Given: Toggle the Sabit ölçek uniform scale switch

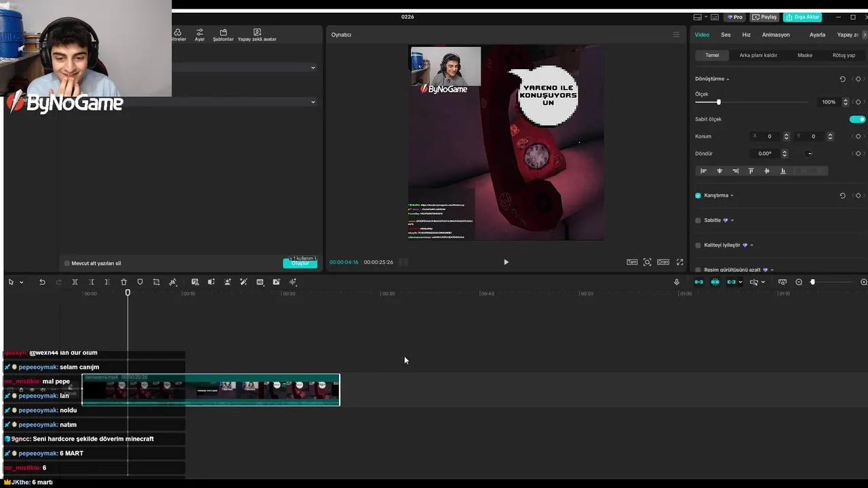Looking at the screenshot, I should pyautogui.click(x=857, y=119).
